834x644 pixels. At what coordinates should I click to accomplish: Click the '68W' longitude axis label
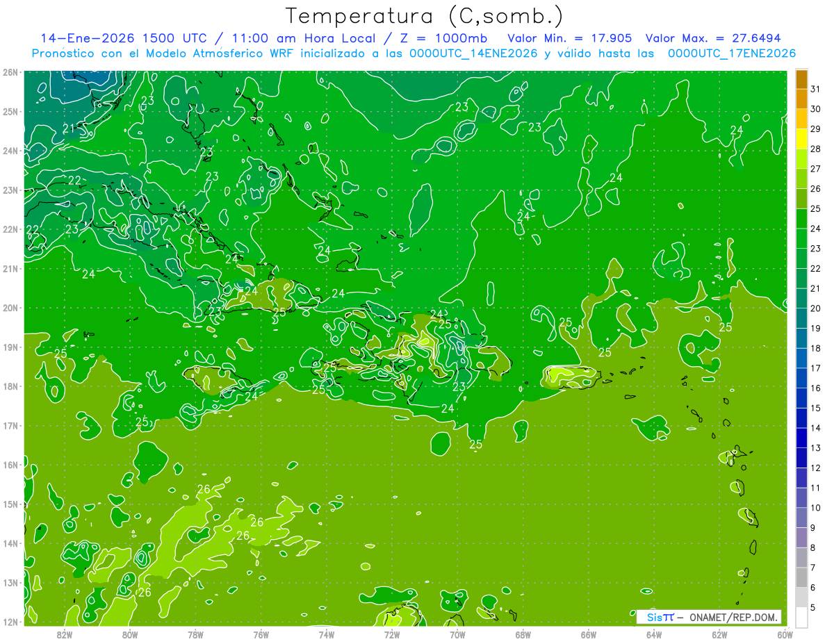(523, 634)
